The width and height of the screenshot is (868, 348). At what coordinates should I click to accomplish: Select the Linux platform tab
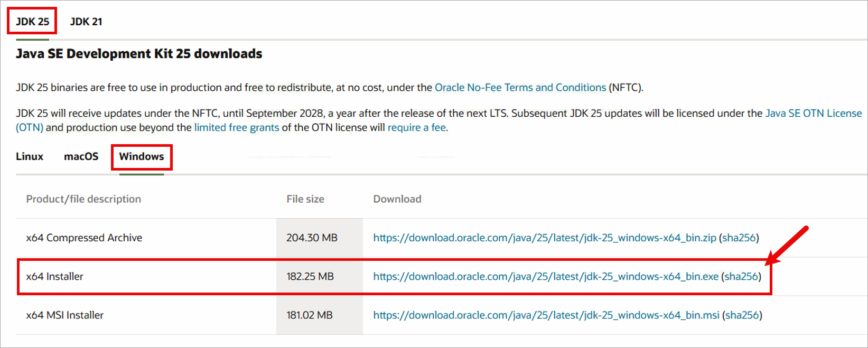coord(30,157)
